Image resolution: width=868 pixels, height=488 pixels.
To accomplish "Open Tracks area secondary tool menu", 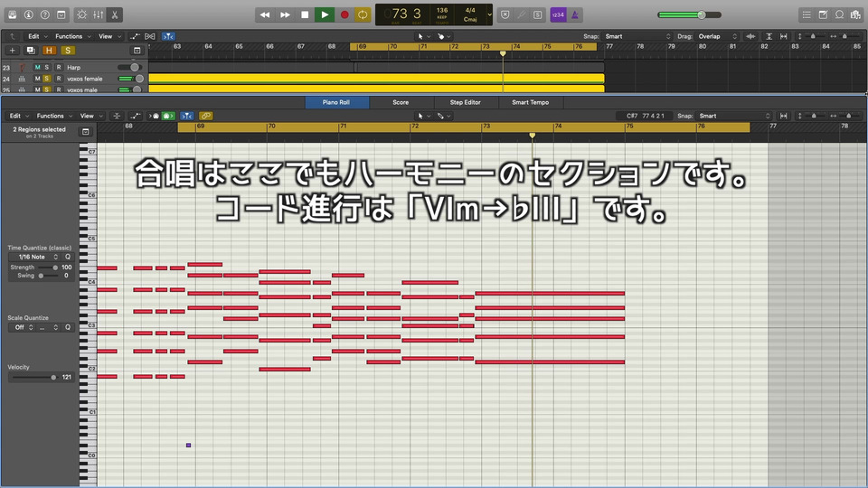I will pyautogui.click(x=444, y=36).
